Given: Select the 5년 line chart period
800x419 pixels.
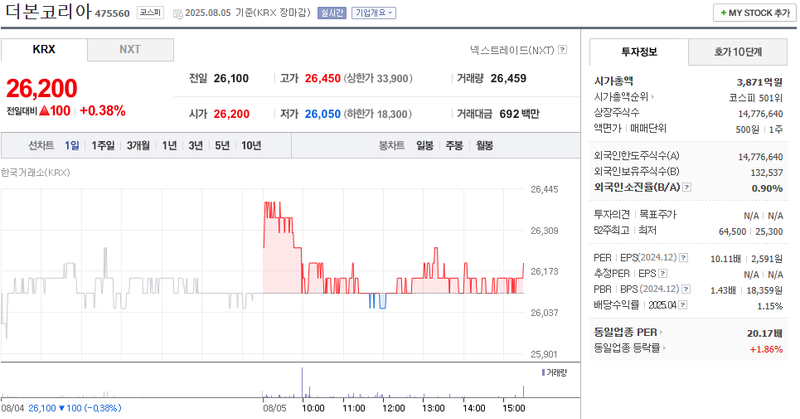Looking at the screenshot, I should [222, 145].
